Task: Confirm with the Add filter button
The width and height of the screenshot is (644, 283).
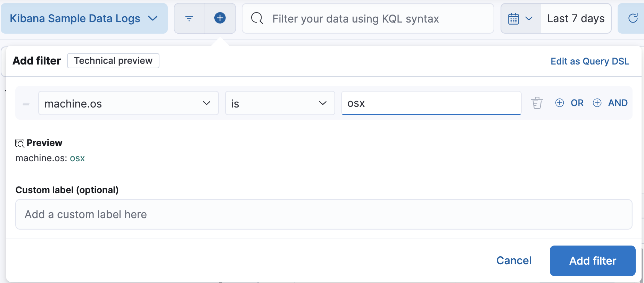Action: pyautogui.click(x=592, y=261)
